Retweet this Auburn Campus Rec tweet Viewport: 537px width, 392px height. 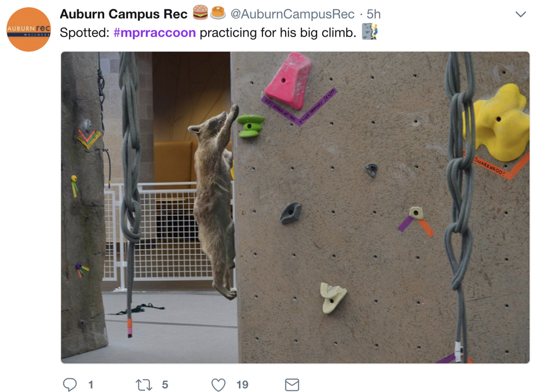tap(144, 385)
